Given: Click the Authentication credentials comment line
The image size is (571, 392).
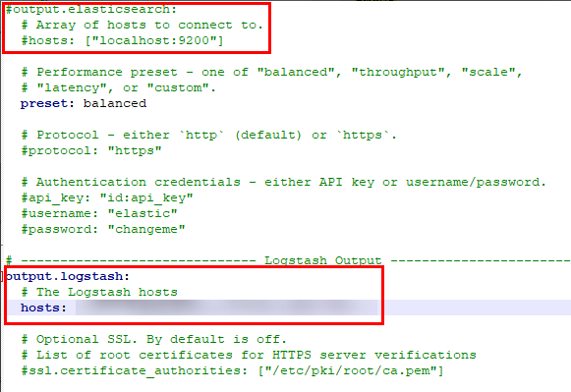Looking at the screenshot, I should coord(284,182).
